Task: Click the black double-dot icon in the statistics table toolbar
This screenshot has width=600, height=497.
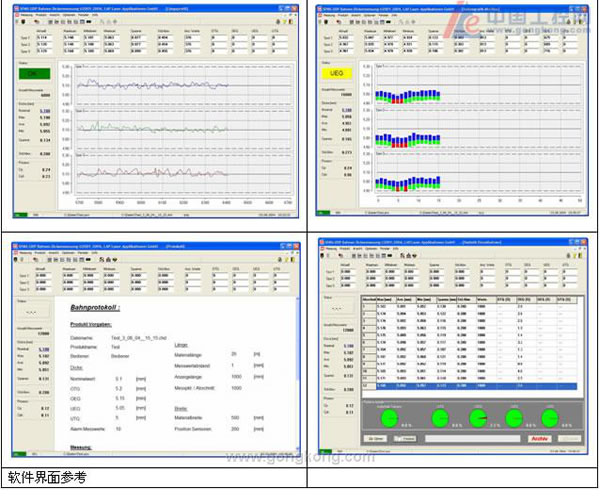Action: tap(389, 255)
